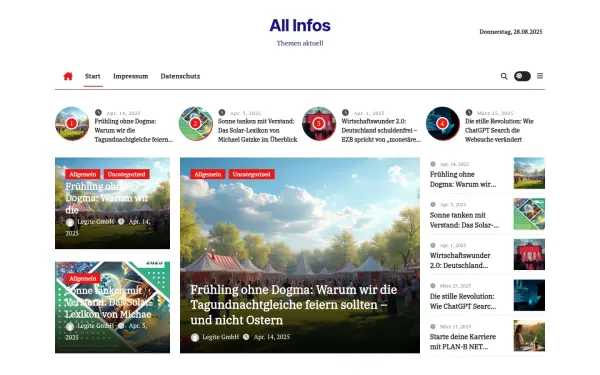Click the All Infos site title
Image resolution: width=600 pixels, height=375 pixels.
300,26
